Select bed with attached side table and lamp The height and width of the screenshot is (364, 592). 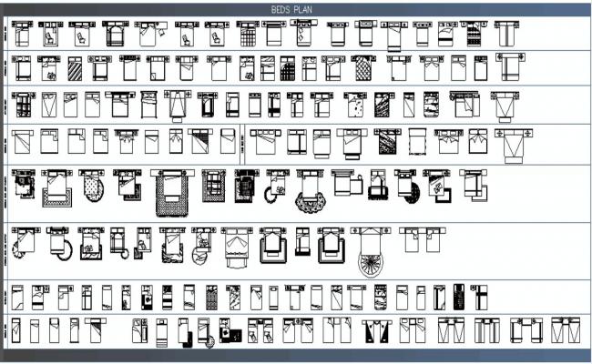[x=347, y=183]
